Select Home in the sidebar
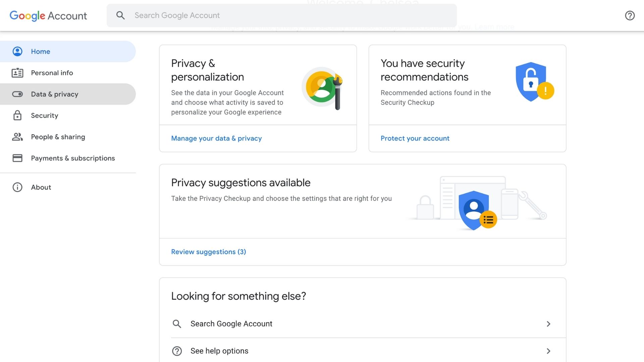644x362 pixels. tap(68, 51)
